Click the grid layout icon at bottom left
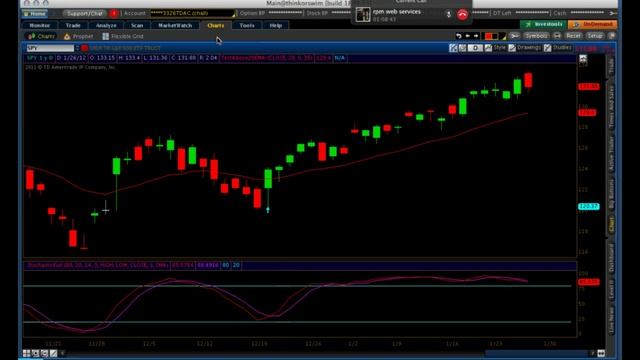Image resolution: width=640 pixels, height=360 pixels. [27, 353]
